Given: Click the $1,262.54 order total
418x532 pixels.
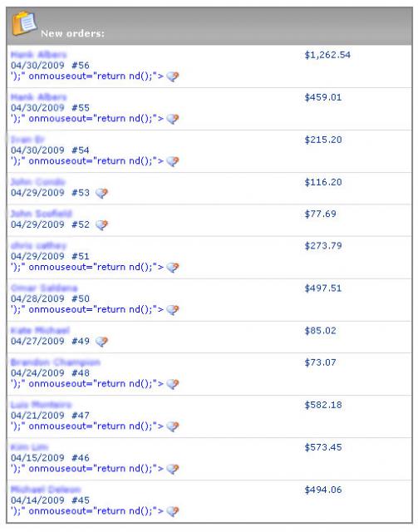Looking at the screenshot, I should 327,55.
